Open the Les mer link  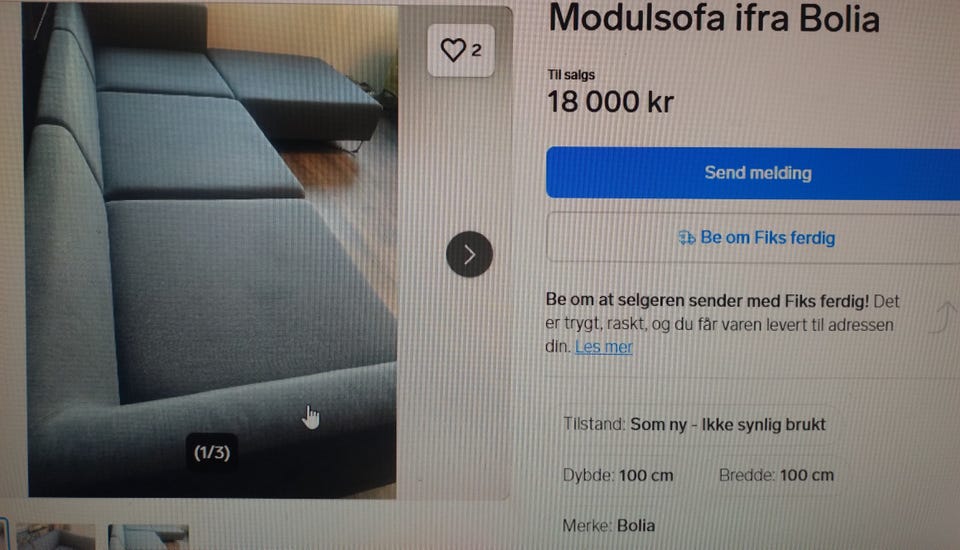point(604,347)
